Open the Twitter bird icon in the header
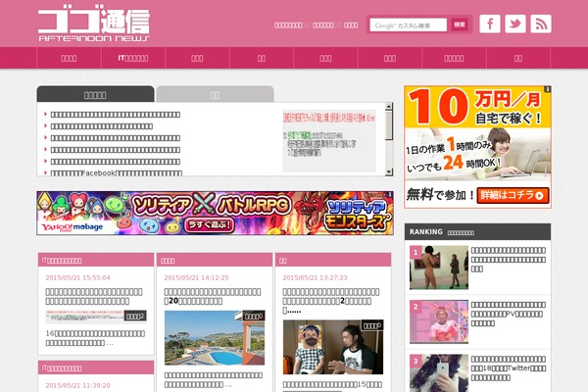Image resolution: width=588 pixels, height=392 pixels. 515,24
